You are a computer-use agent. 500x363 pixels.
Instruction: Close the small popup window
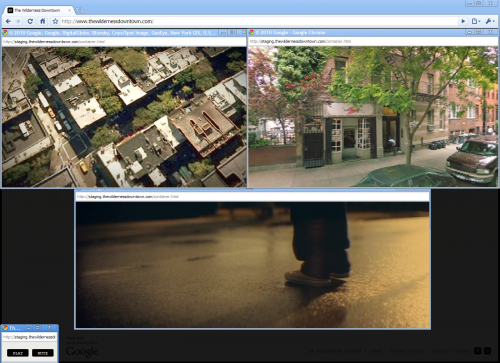[49, 328]
